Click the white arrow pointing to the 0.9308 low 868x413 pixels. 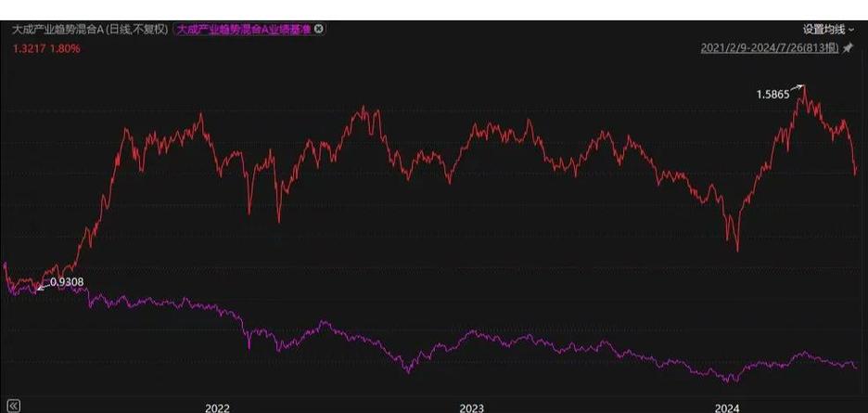(x=44, y=287)
